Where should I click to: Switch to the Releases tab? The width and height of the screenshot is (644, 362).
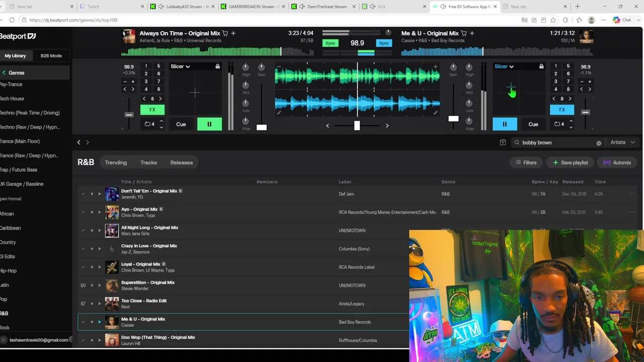182,162
